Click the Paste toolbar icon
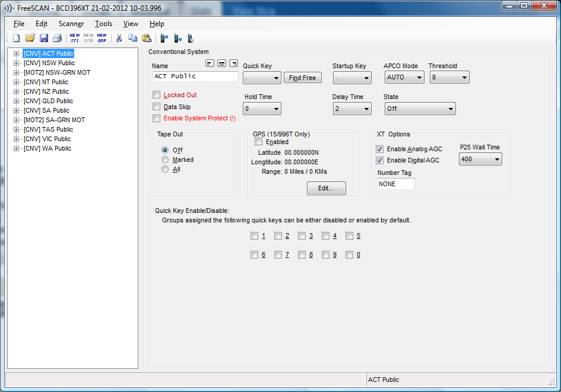 coord(146,37)
